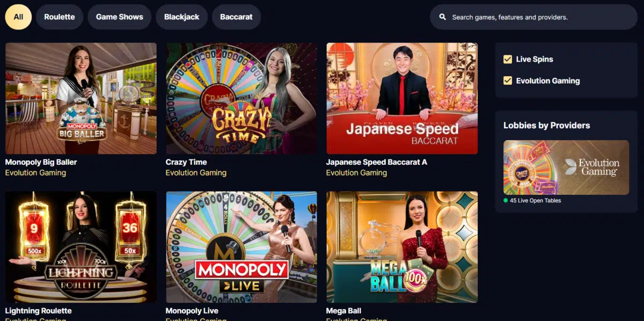Open the Monopoly Big Baller game thumbnail
Screen dimensions: 644x321
click(x=81, y=99)
